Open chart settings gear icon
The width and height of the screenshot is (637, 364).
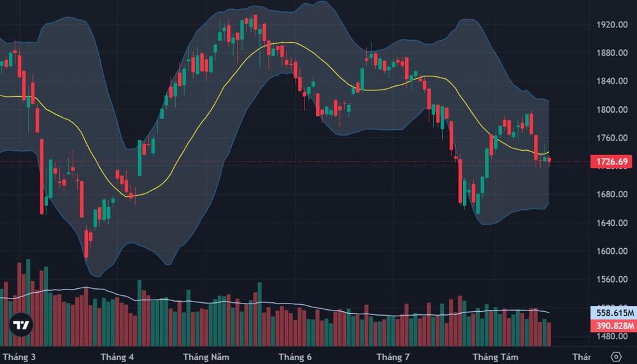616,357
